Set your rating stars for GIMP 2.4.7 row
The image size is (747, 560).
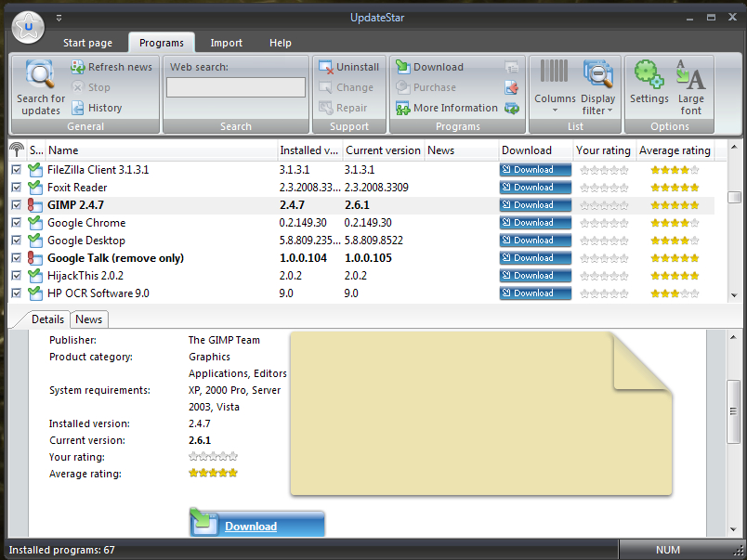[604, 205]
